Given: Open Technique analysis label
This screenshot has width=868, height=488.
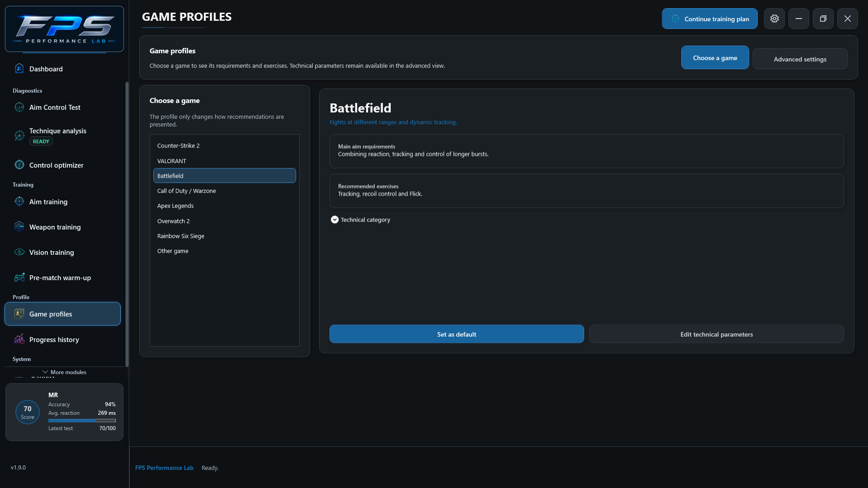Looking at the screenshot, I should click(57, 131).
